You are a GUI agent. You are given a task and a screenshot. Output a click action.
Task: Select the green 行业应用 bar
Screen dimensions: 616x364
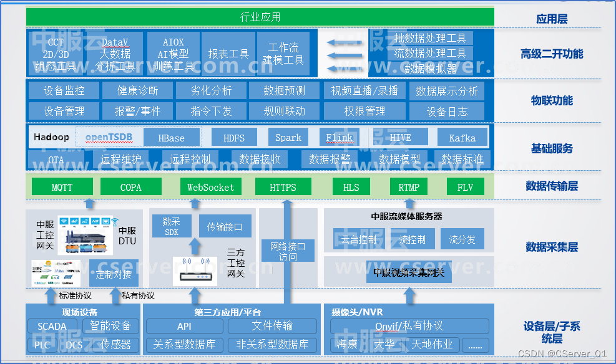point(260,17)
